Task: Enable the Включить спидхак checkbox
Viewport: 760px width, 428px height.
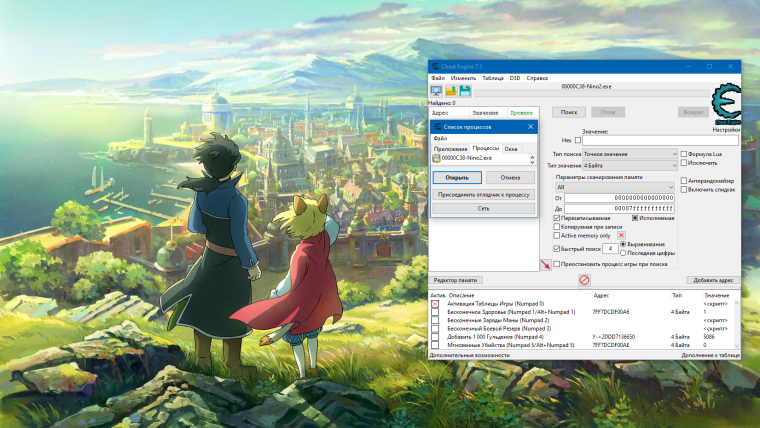Action: tap(683, 190)
